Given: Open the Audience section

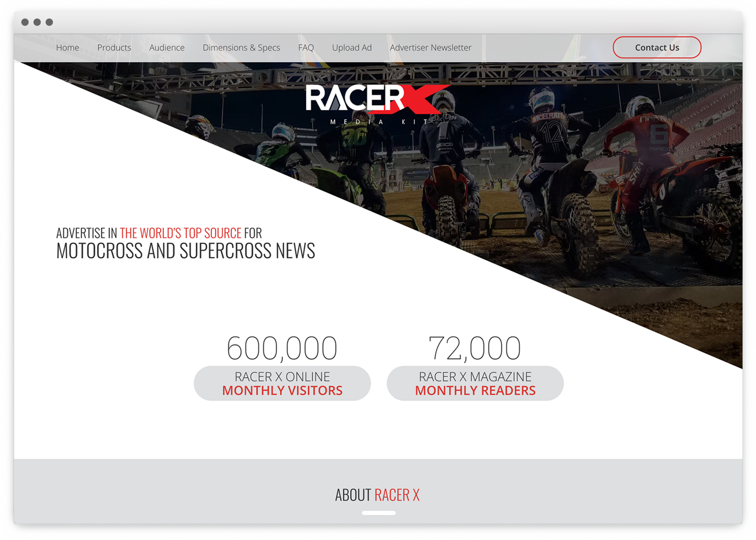Looking at the screenshot, I should pos(167,48).
